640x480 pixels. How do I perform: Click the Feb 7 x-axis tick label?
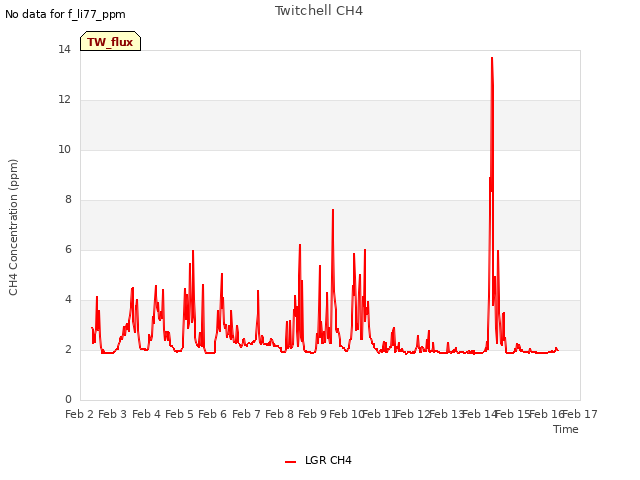pos(246,414)
